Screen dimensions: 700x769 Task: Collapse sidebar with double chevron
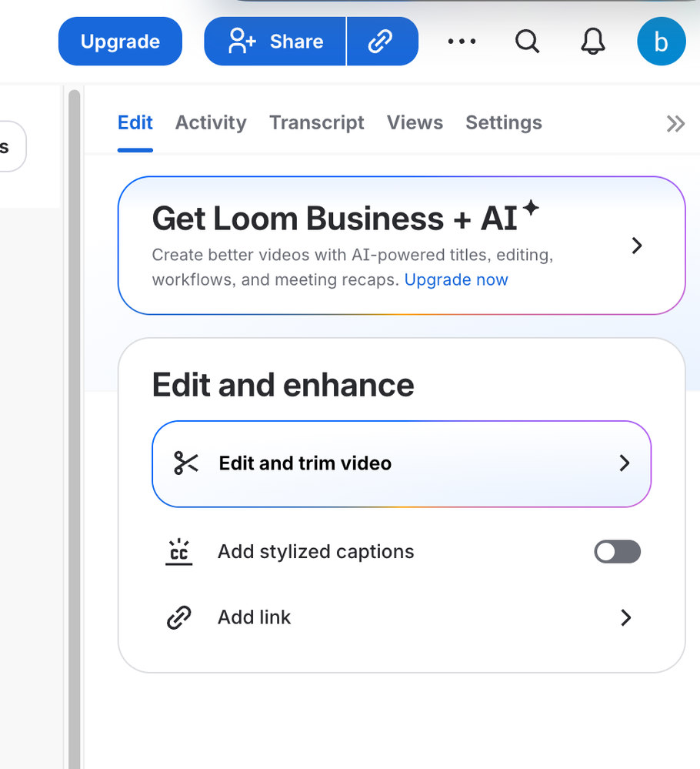click(x=675, y=124)
